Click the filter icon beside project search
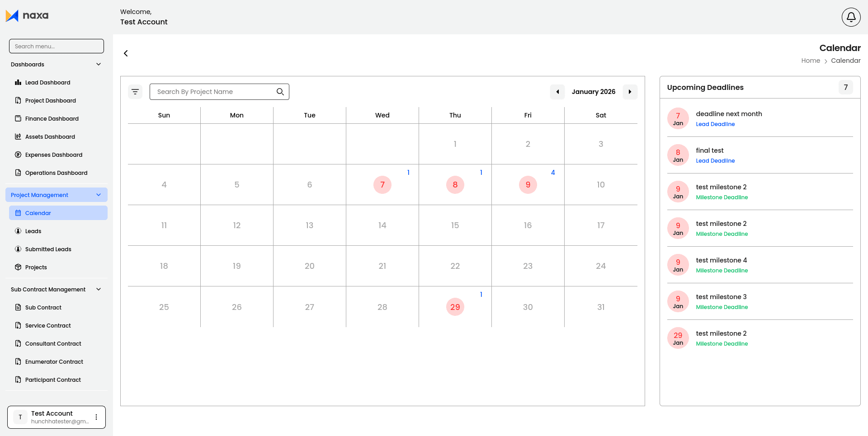Viewport: 868px width, 436px height. point(135,92)
